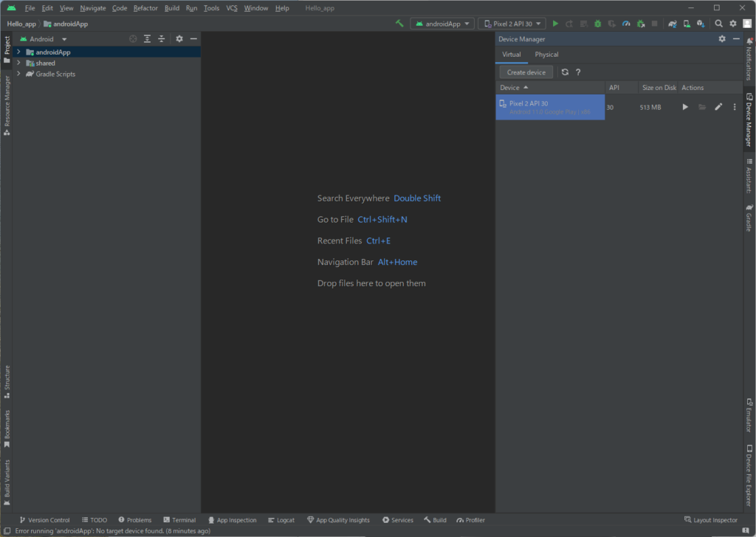Screen dimensions: 756x537
Task: Start debugging with the green bug icon
Action: pyautogui.click(x=598, y=24)
